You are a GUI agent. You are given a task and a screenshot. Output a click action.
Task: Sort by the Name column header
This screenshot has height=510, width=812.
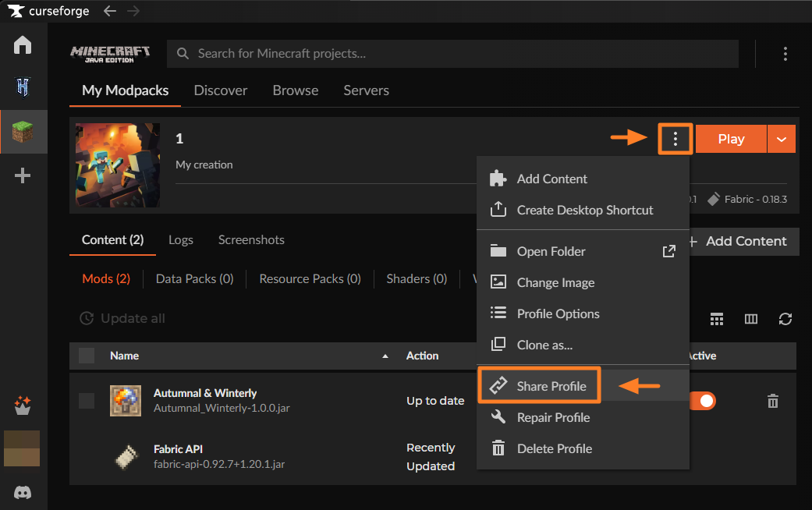point(124,356)
